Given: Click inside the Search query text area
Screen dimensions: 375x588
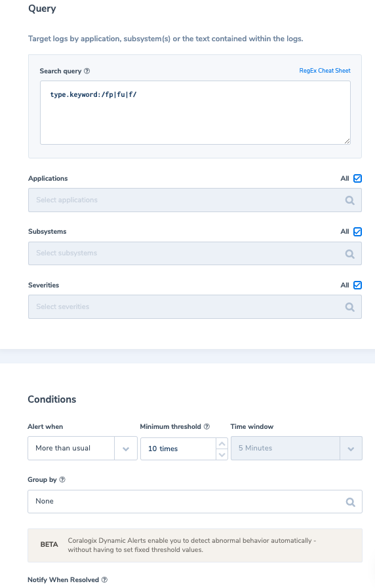Looking at the screenshot, I should point(195,113).
